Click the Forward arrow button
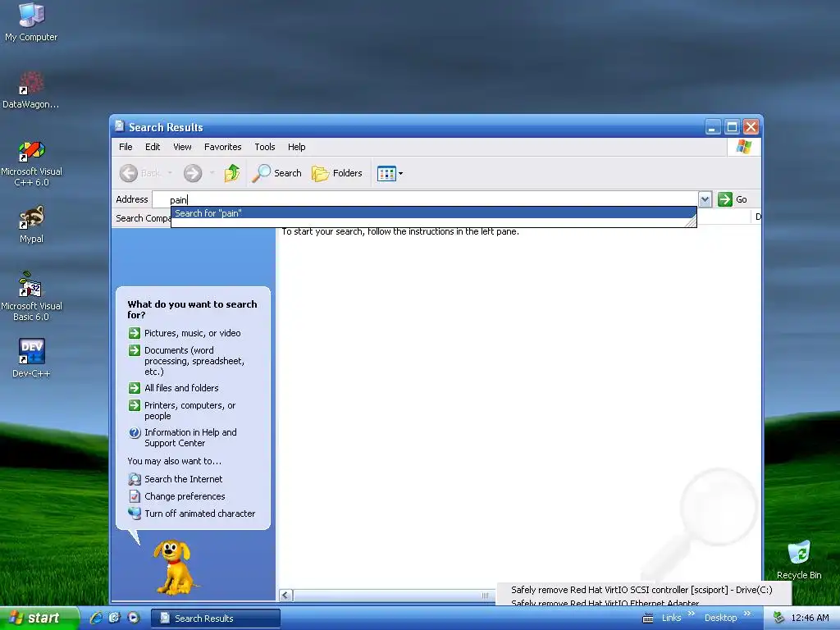This screenshot has width=840, height=630. click(193, 173)
